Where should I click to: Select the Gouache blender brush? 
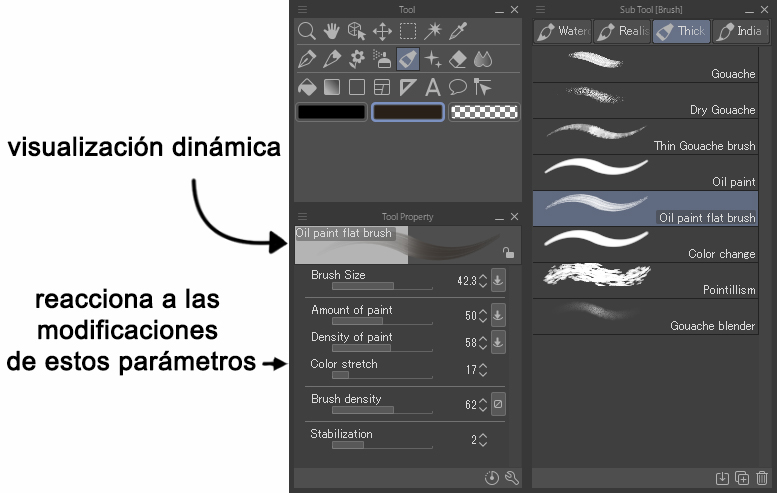(x=644, y=316)
